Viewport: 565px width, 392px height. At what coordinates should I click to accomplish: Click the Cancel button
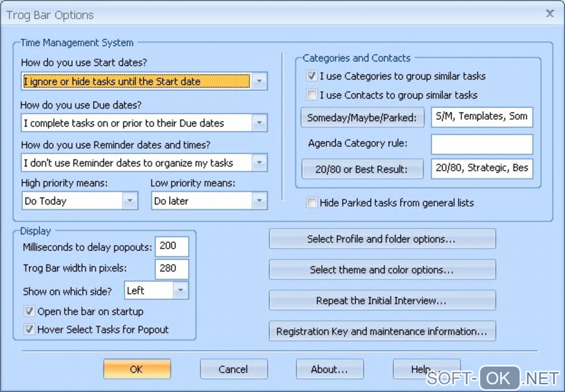point(234,369)
